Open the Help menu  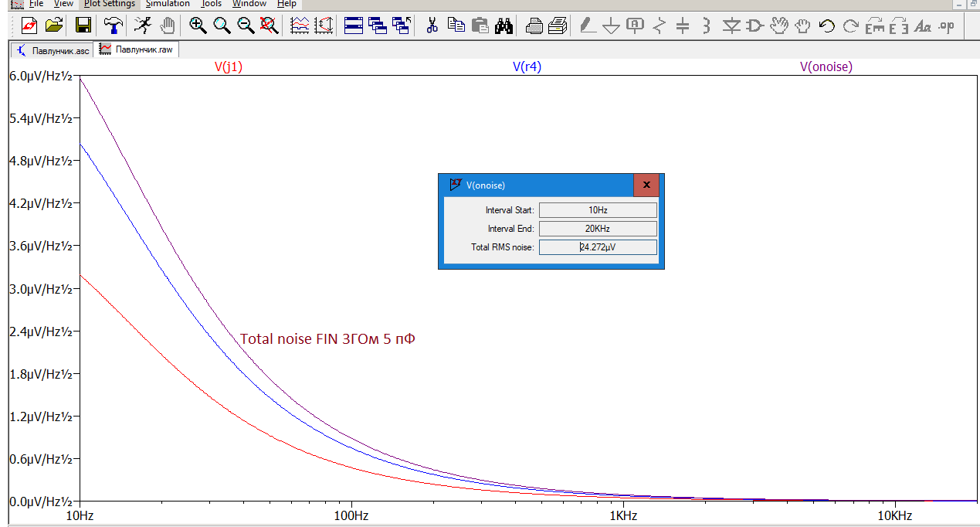click(287, 4)
